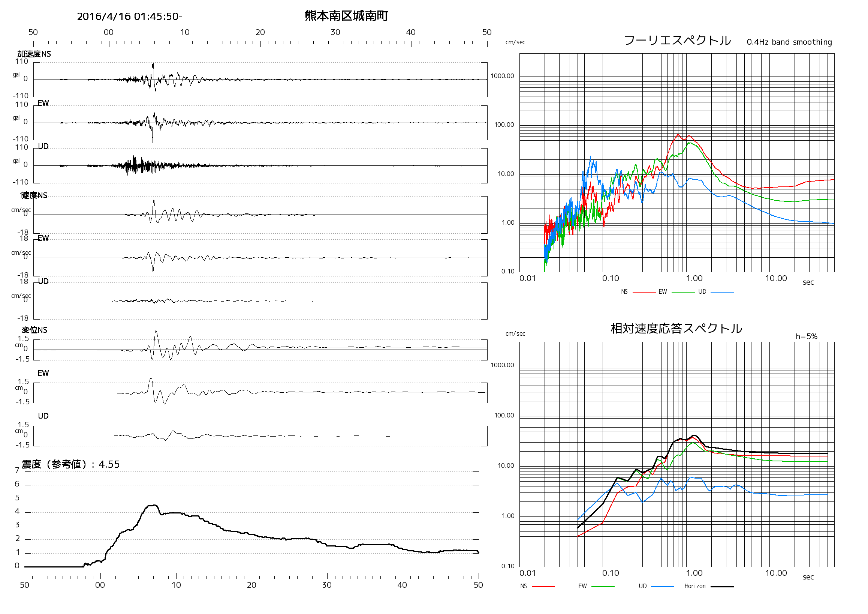Click the red NS legend line under response spectrum
The image size is (868, 614).
pos(543,587)
